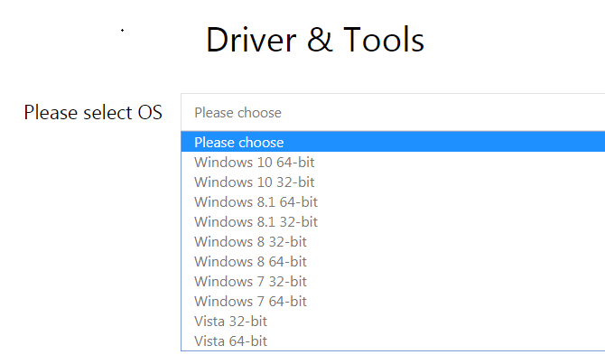The height and width of the screenshot is (364, 605).
Task: Open the Please select OS combo box
Action: pos(393,113)
